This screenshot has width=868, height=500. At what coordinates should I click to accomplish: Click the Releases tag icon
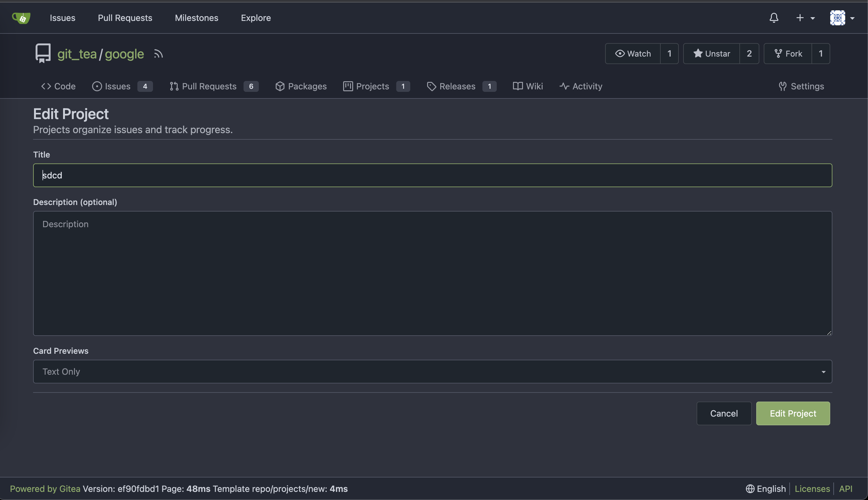431,86
